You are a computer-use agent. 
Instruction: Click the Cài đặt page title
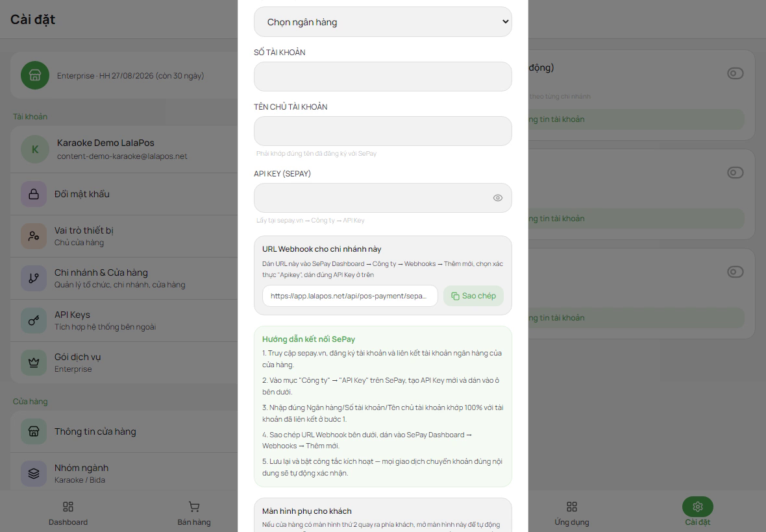tap(32, 19)
